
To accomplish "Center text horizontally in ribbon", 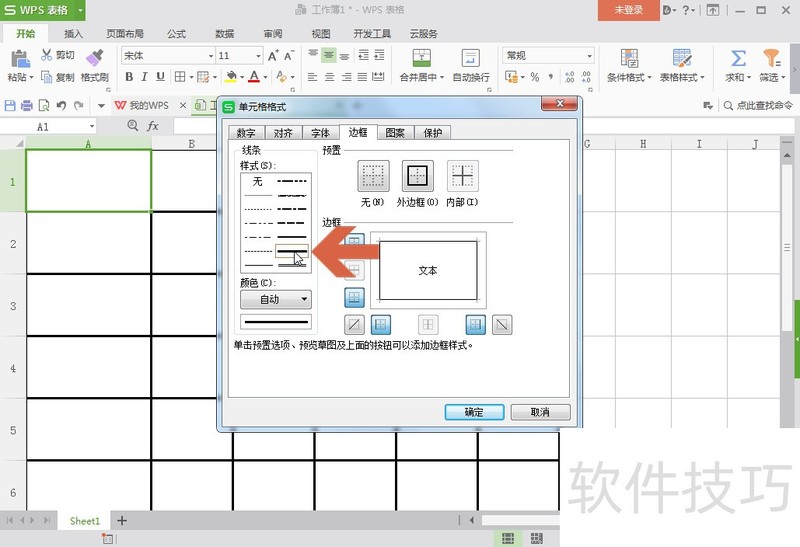I will tap(330, 77).
